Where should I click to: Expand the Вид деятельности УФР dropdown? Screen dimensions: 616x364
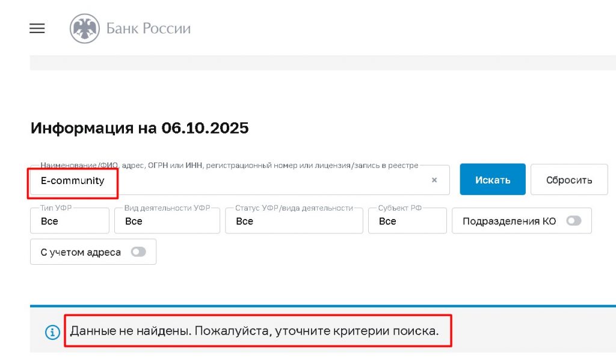click(x=167, y=221)
